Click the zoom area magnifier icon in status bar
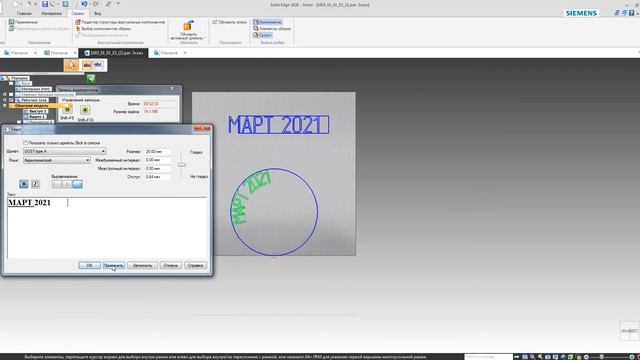 533,357
